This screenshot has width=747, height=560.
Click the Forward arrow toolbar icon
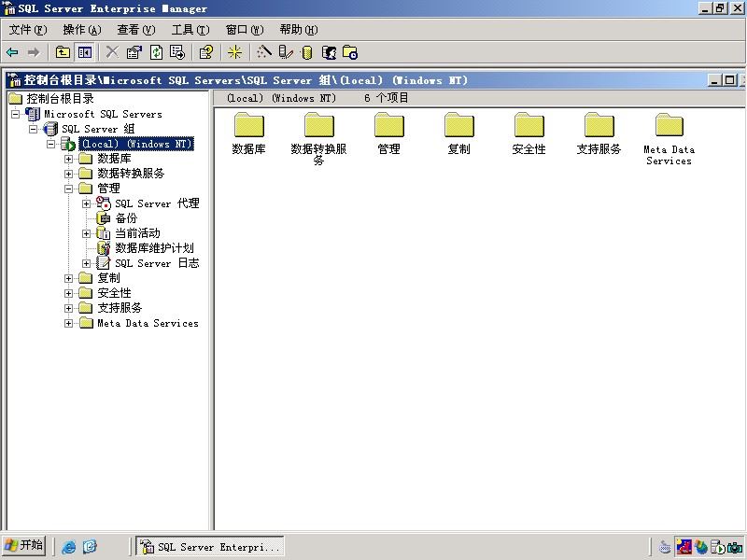click(34, 52)
